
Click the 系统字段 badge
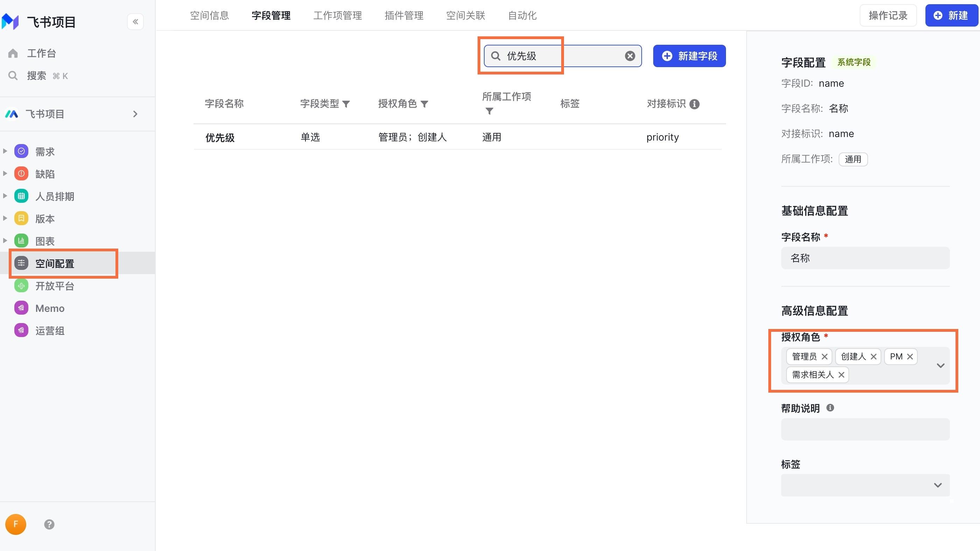click(x=854, y=62)
